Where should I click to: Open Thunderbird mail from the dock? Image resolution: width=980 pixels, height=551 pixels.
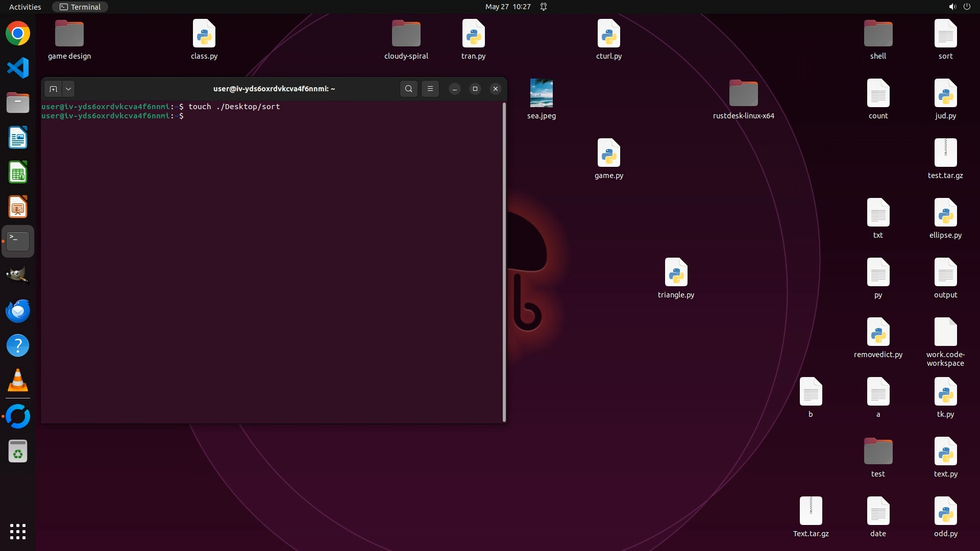point(18,311)
